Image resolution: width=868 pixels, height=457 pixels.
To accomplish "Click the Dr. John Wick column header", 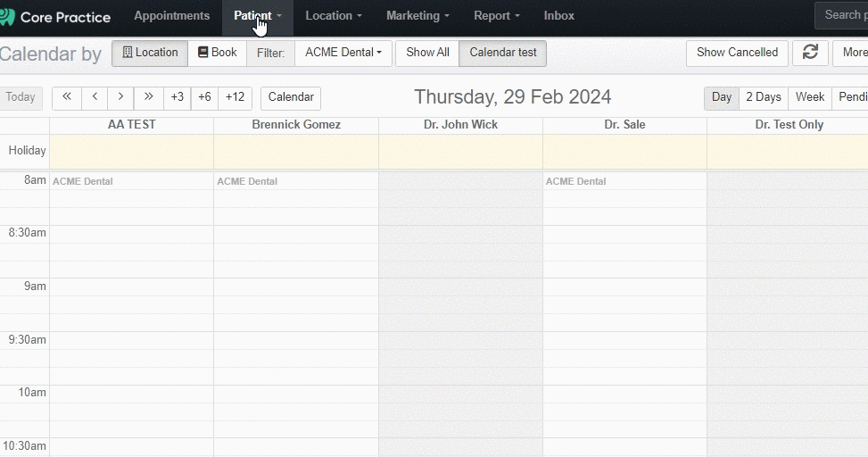I will pos(460,125).
